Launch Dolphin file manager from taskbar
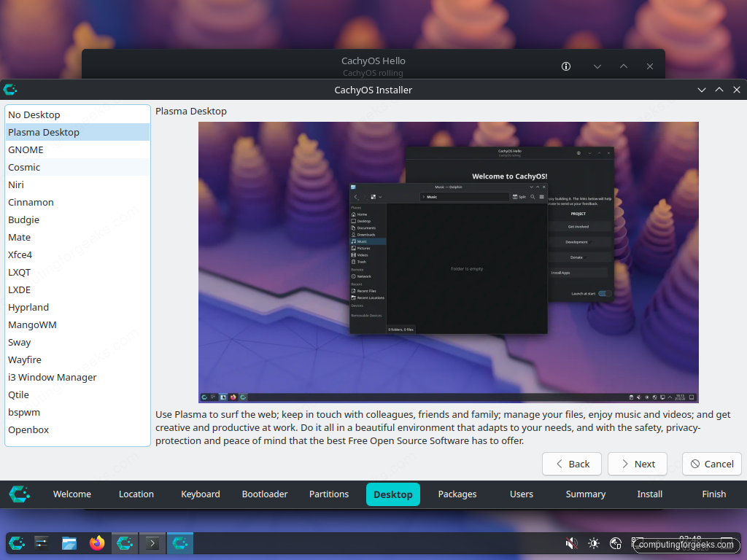The width and height of the screenshot is (747, 560). coord(69,542)
